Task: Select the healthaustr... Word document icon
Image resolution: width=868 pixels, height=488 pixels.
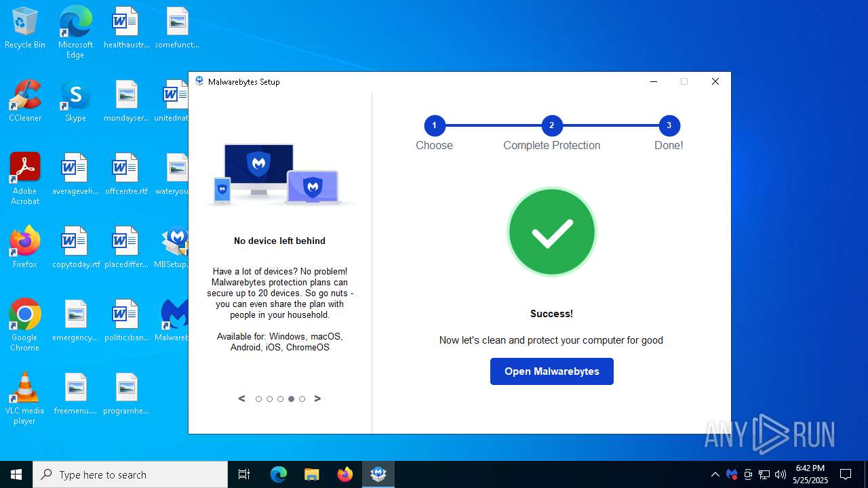Action: pyautogui.click(x=126, y=28)
